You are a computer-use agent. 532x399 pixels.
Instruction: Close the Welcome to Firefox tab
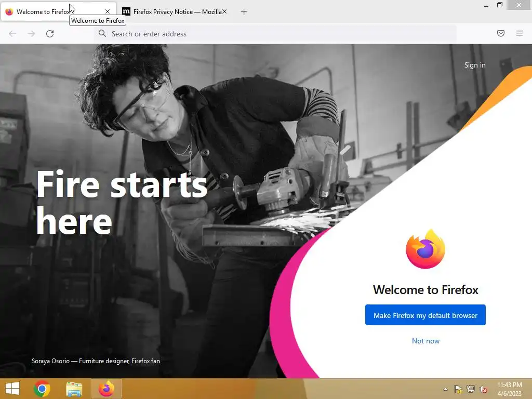108,11
